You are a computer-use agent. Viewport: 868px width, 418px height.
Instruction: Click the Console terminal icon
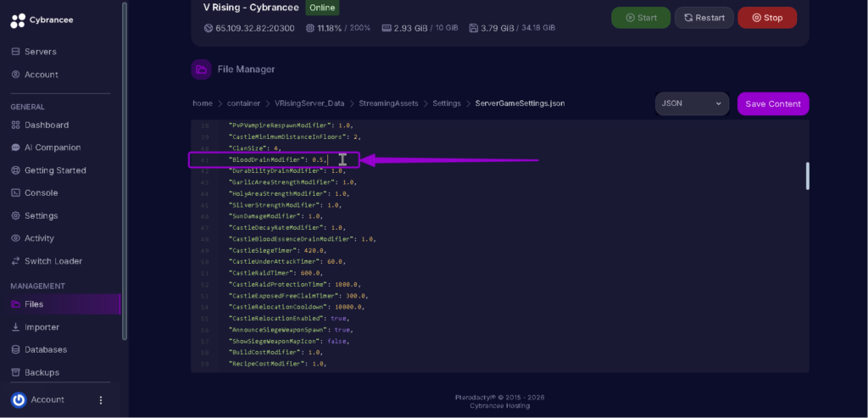(15, 193)
